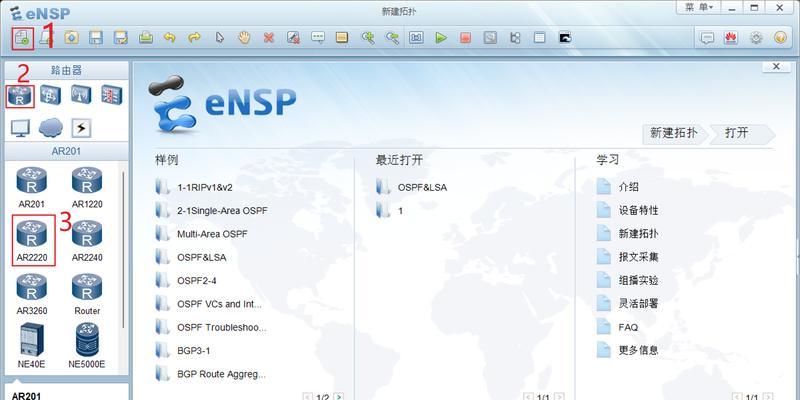Select the Router device category
This screenshot has height=400, width=800.
(20, 96)
